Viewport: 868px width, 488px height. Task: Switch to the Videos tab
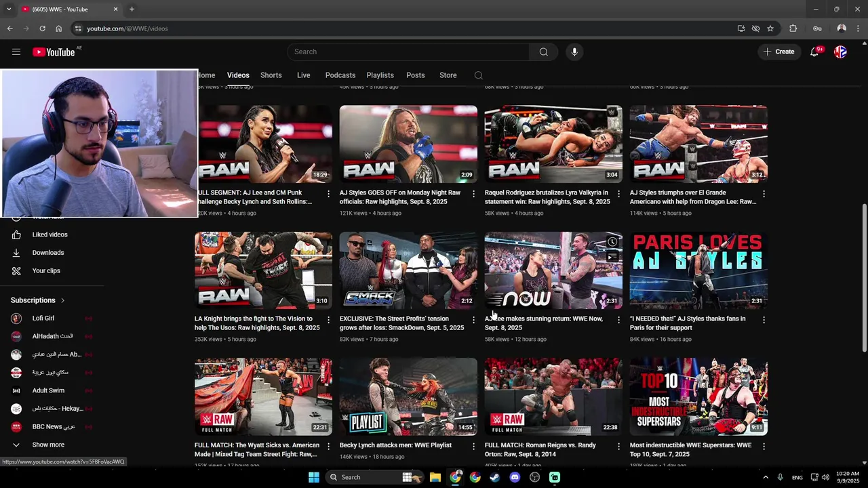pos(238,75)
